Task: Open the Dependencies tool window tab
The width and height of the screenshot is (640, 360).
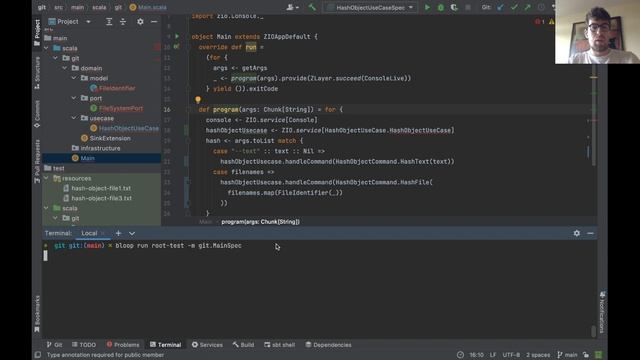Action: [328, 344]
